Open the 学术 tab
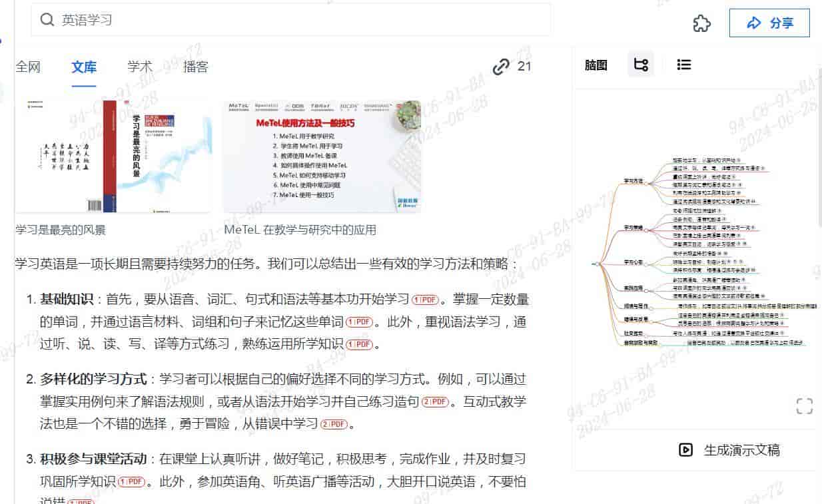The width and height of the screenshot is (822, 504). click(x=140, y=67)
